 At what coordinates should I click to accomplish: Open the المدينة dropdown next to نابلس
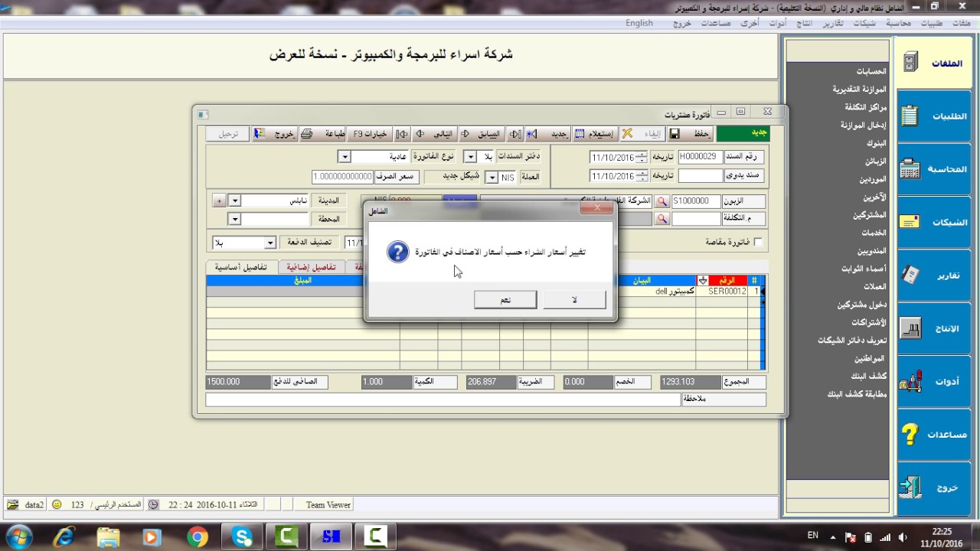click(235, 201)
